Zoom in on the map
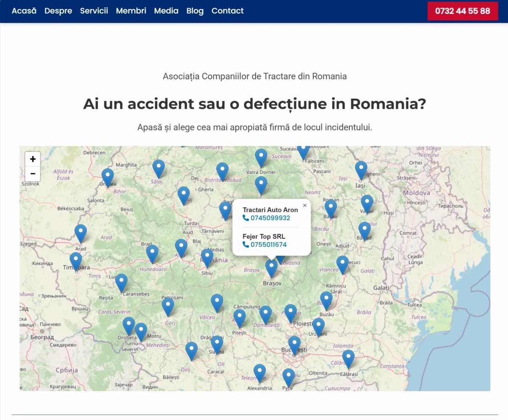This screenshot has height=420, width=508. tap(33, 159)
